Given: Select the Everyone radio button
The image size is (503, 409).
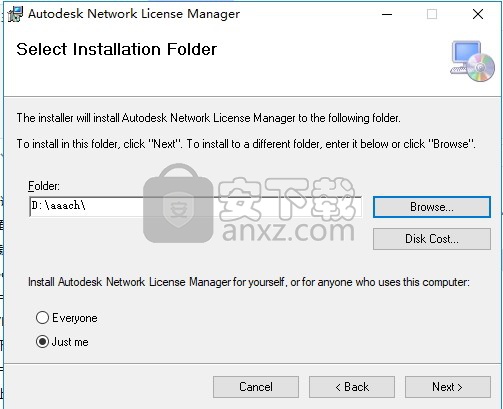Looking at the screenshot, I should (x=42, y=318).
